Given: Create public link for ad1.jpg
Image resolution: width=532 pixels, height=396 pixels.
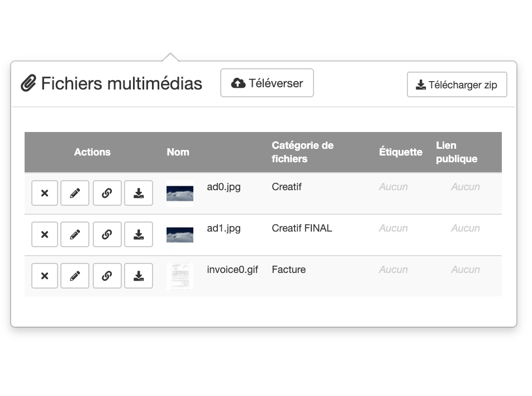Looking at the screenshot, I should coord(107,234).
